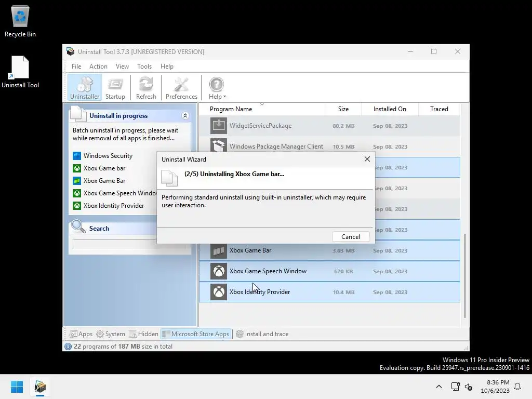
Task: Open the Action menu
Action: click(98, 66)
